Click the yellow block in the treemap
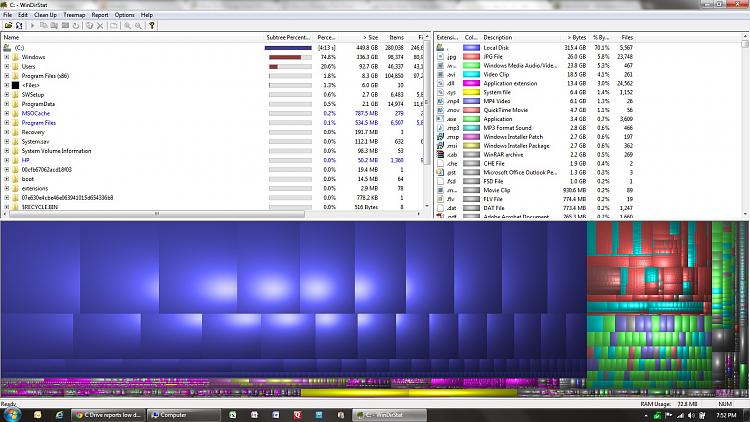Image resolution: width=750 pixels, height=422 pixels. pos(409,393)
